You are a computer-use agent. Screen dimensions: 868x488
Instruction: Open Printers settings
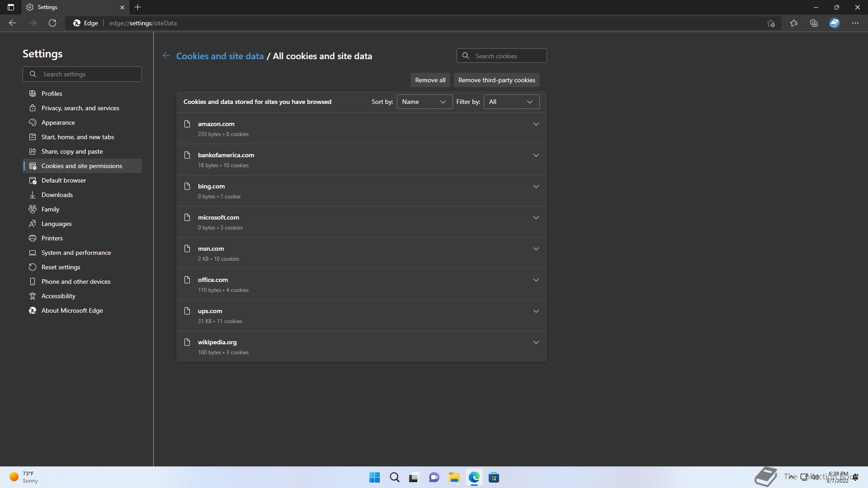point(82,238)
